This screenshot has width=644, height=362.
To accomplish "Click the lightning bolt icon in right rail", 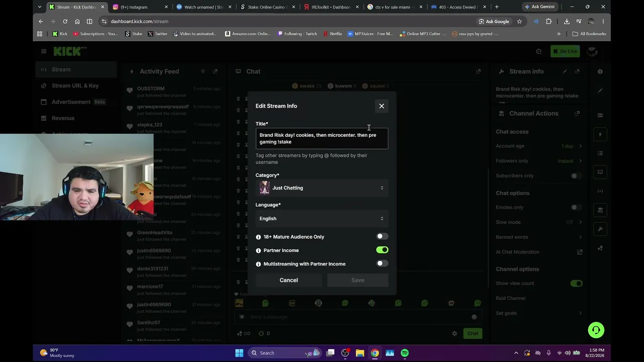I will click(x=600, y=135).
